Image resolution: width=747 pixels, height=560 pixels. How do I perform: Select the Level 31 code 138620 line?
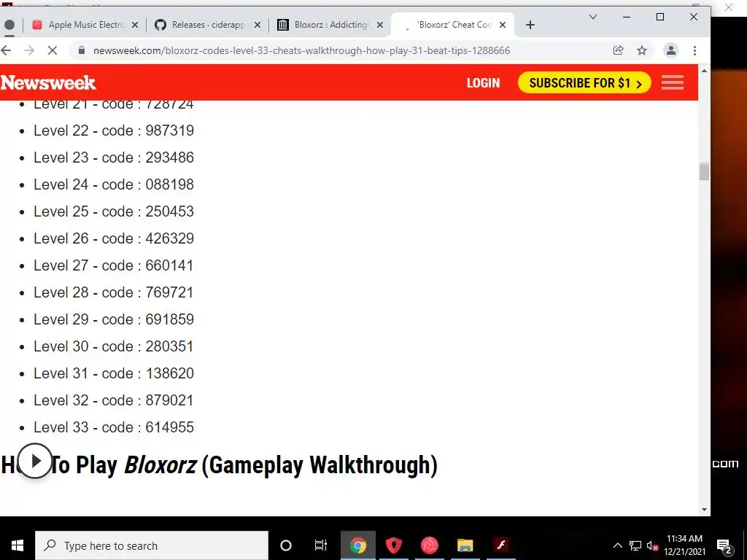click(x=114, y=373)
